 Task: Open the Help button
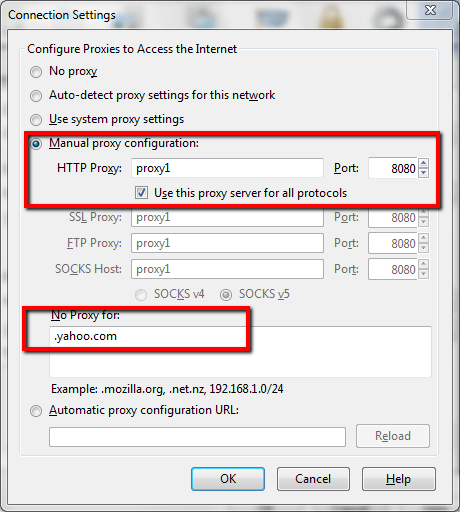399,479
